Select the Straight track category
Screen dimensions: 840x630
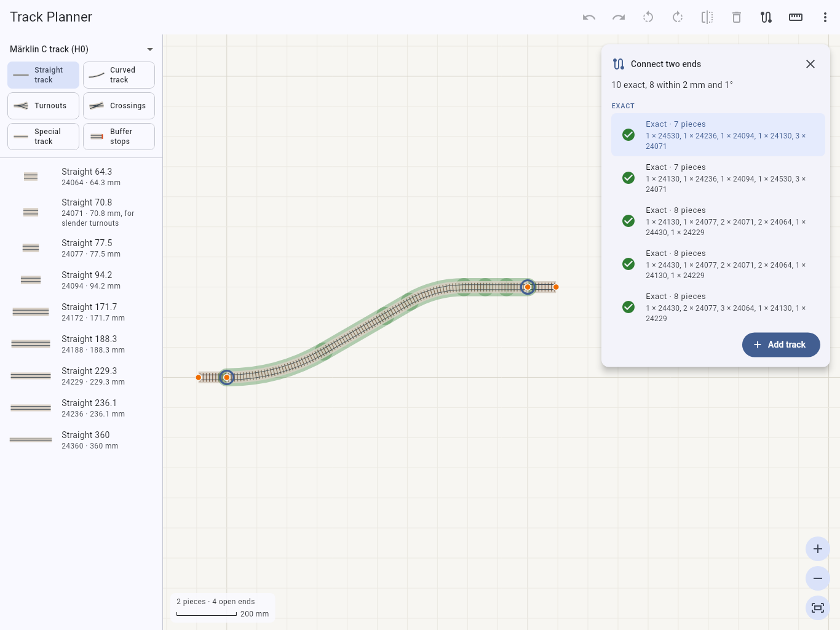[43, 75]
